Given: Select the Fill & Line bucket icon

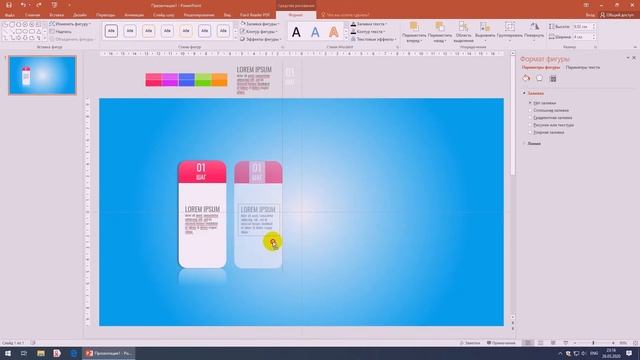Looking at the screenshot, I should pos(526,78).
